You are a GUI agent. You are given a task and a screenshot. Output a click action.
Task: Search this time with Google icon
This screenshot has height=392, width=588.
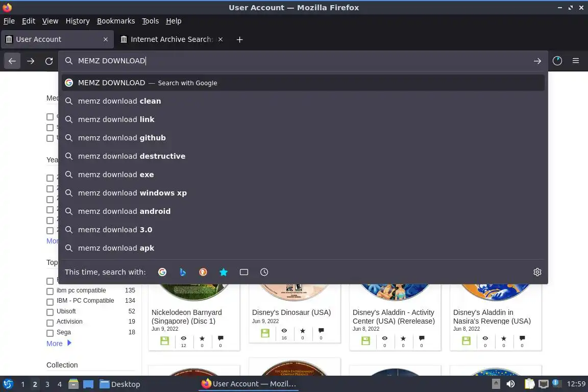(x=162, y=272)
